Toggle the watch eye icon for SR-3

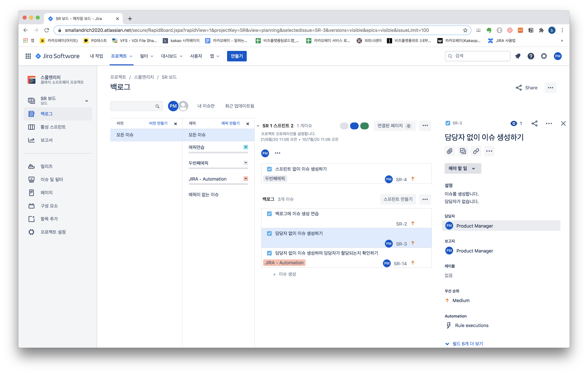click(514, 123)
